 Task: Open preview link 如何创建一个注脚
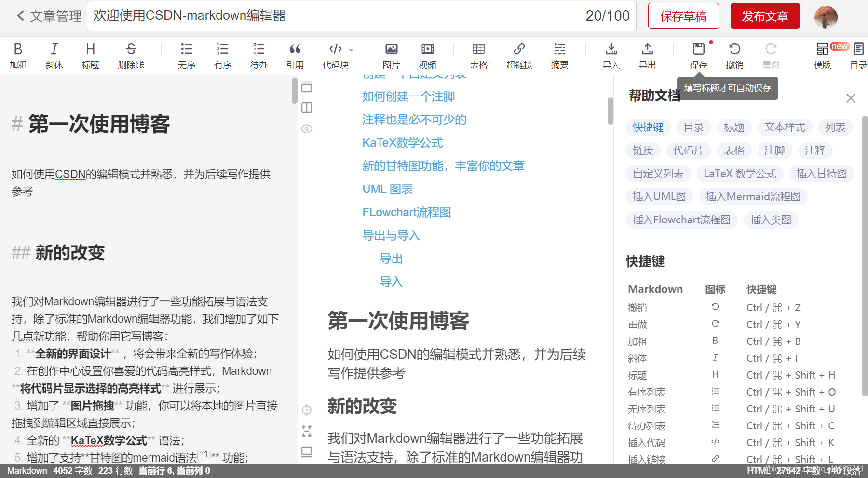(x=408, y=96)
